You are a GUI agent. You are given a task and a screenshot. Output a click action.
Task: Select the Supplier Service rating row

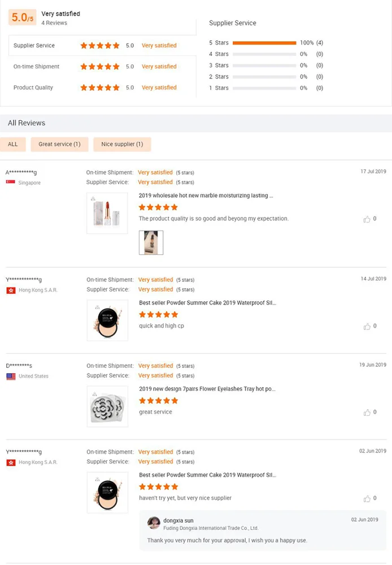coord(102,46)
